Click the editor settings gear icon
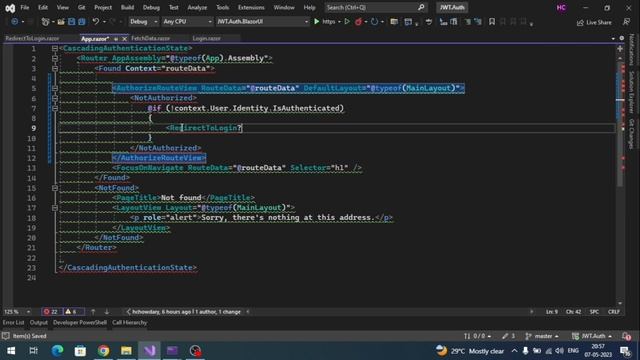 pos(622,38)
